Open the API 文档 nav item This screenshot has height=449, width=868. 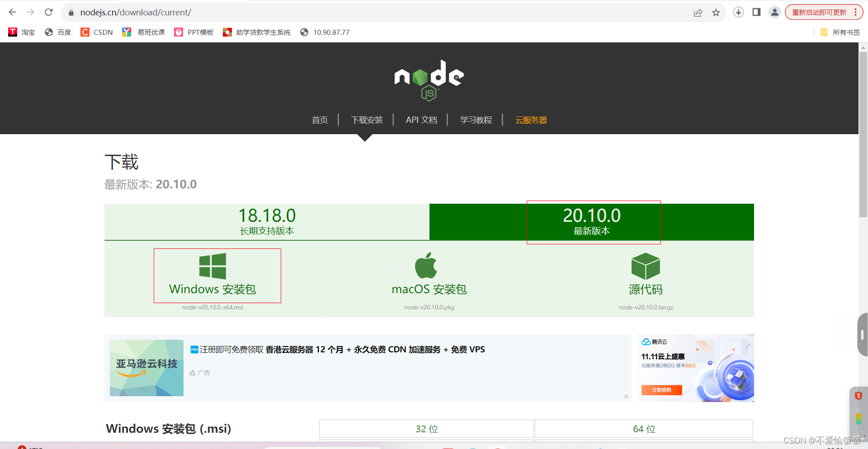tap(421, 120)
